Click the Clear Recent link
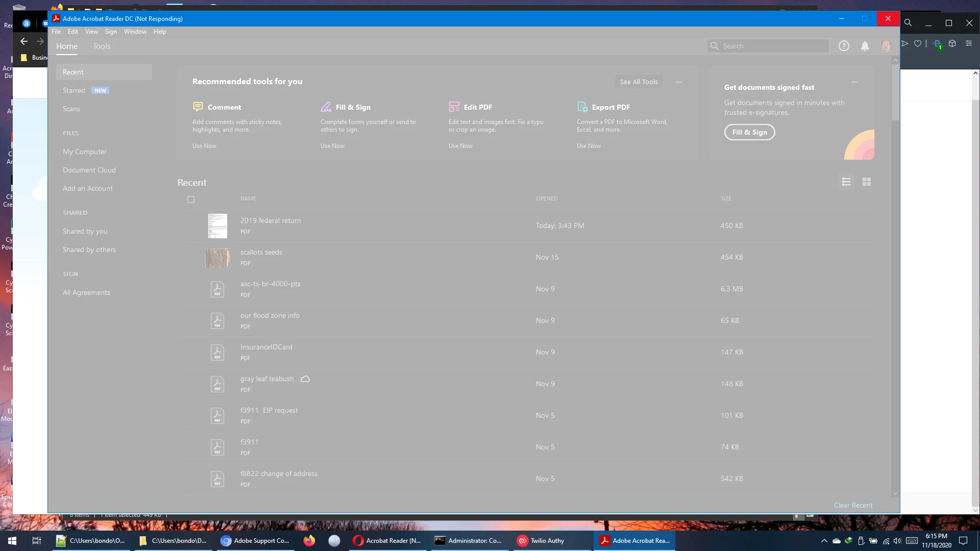Image resolution: width=980 pixels, height=551 pixels. pos(853,505)
